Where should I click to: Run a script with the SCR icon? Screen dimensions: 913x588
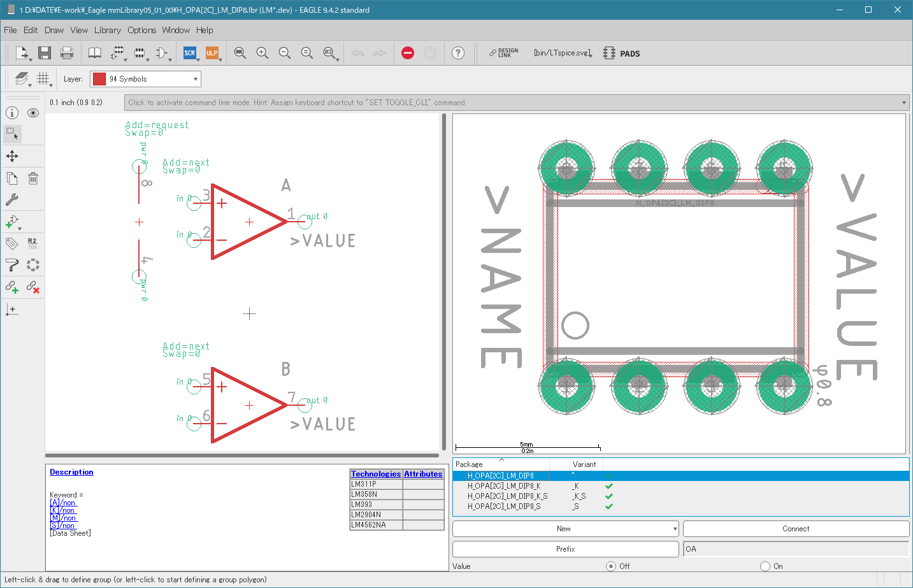tap(189, 53)
